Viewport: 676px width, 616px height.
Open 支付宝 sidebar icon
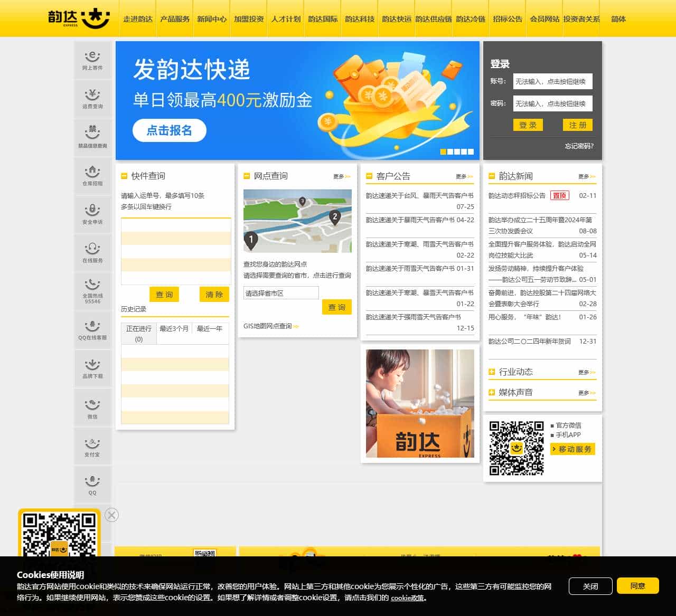pyautogui.click(x=92, y=446)
